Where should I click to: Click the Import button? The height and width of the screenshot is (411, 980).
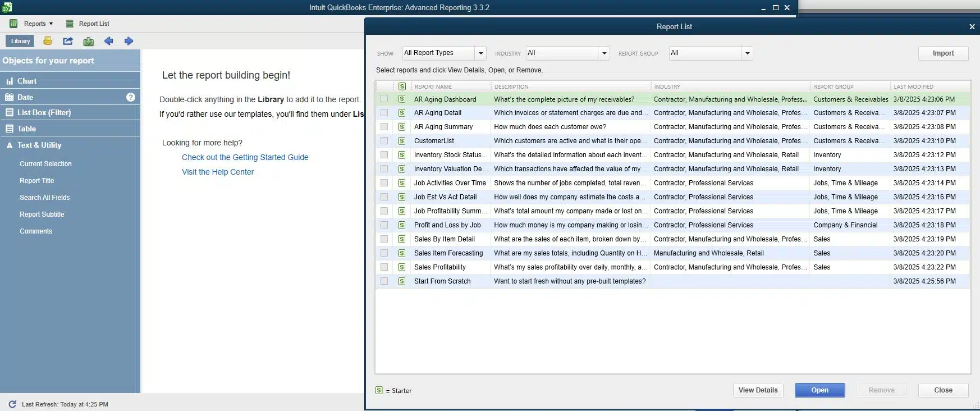tap(943, 53)
